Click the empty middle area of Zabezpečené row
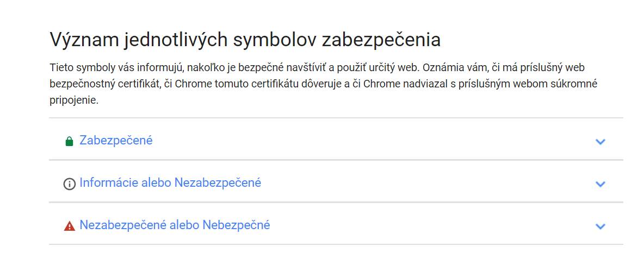 tap(370, 140)
